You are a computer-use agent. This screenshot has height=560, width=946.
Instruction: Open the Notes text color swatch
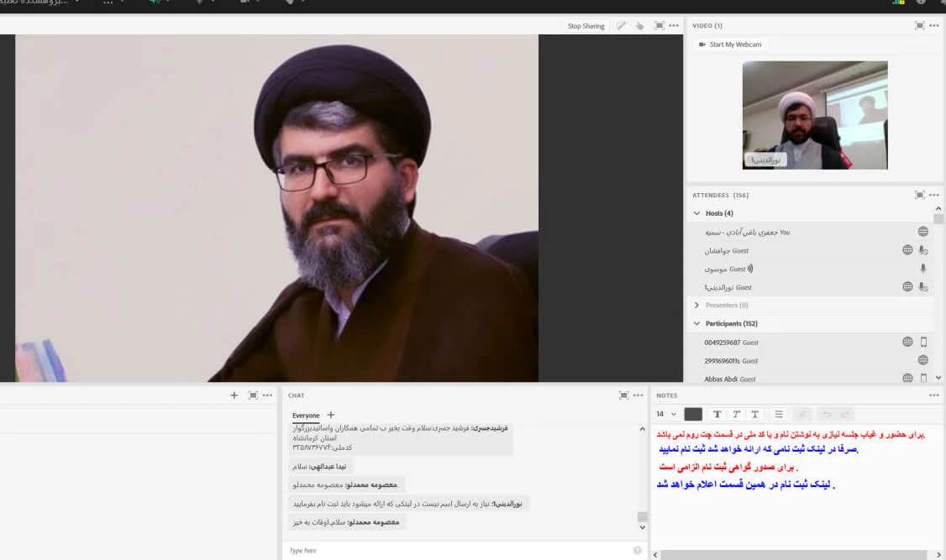pyautogui.click(x=693, y=414)
